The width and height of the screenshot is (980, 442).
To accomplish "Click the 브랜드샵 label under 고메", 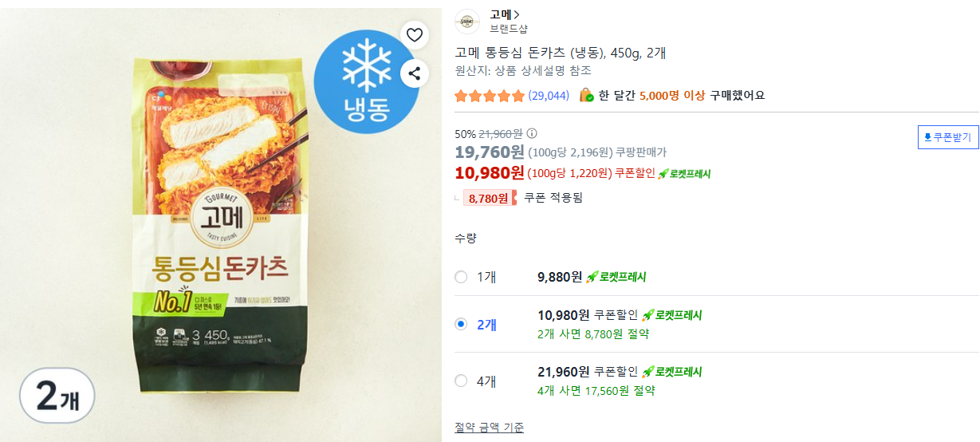I will tap(508, 29).
